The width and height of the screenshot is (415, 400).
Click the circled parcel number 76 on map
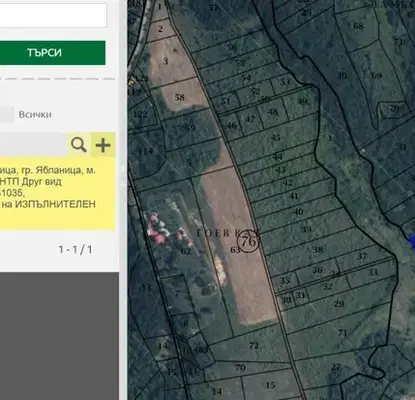click(248, 241)
